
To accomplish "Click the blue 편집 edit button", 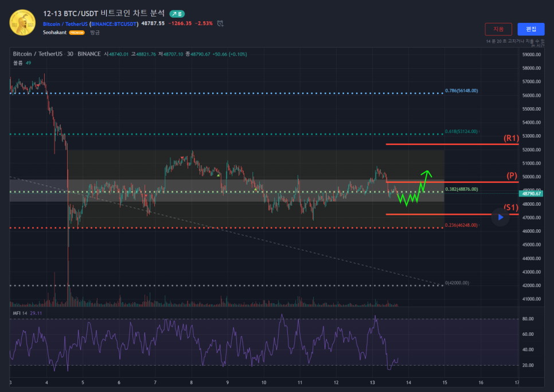I will pyautogui.click(x=530, y=29).
